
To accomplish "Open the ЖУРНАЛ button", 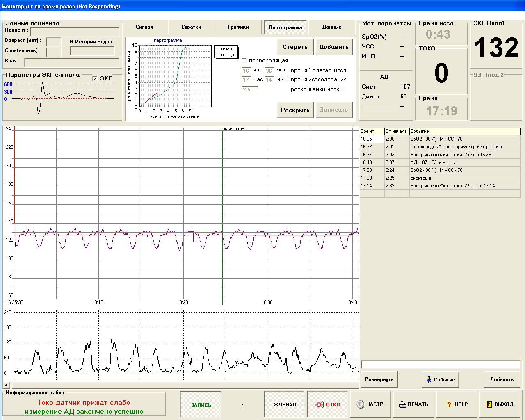I will [x=285, y=405].
